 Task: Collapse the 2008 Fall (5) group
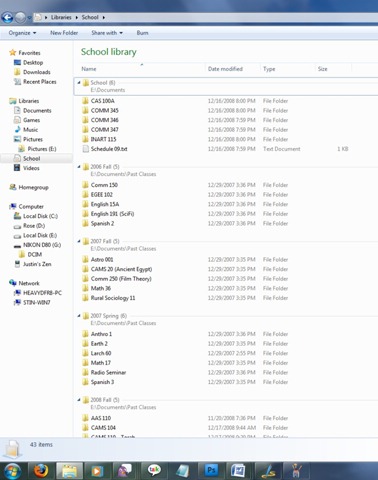point(79,399)
